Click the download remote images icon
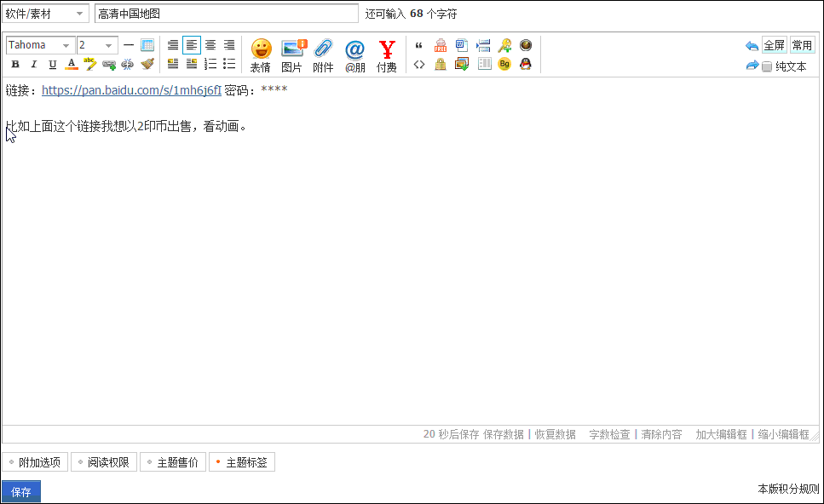The image size is (824, 504). tap(462, 65)
